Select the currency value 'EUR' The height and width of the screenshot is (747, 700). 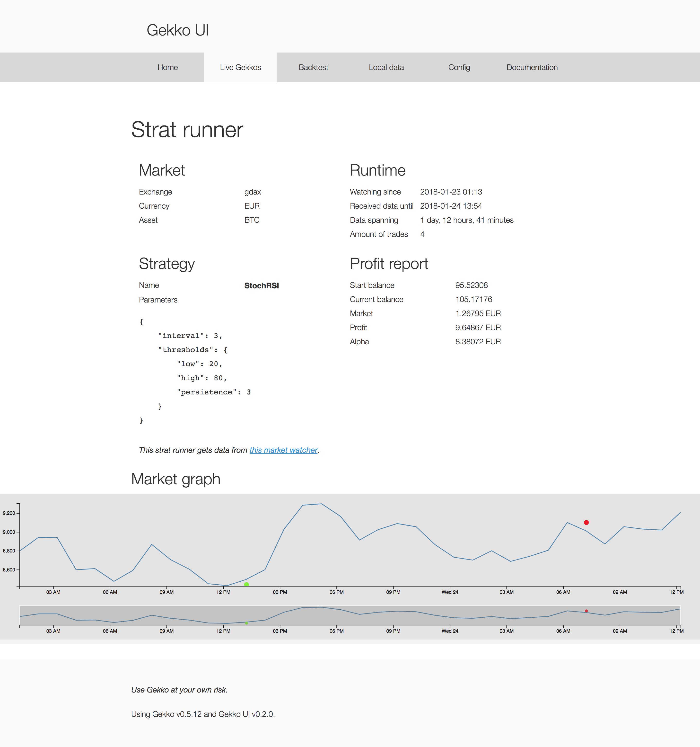(252, 206)
